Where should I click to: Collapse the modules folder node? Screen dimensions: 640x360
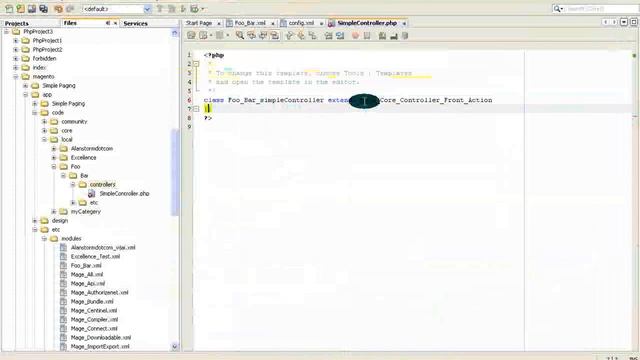coord(44,238)
